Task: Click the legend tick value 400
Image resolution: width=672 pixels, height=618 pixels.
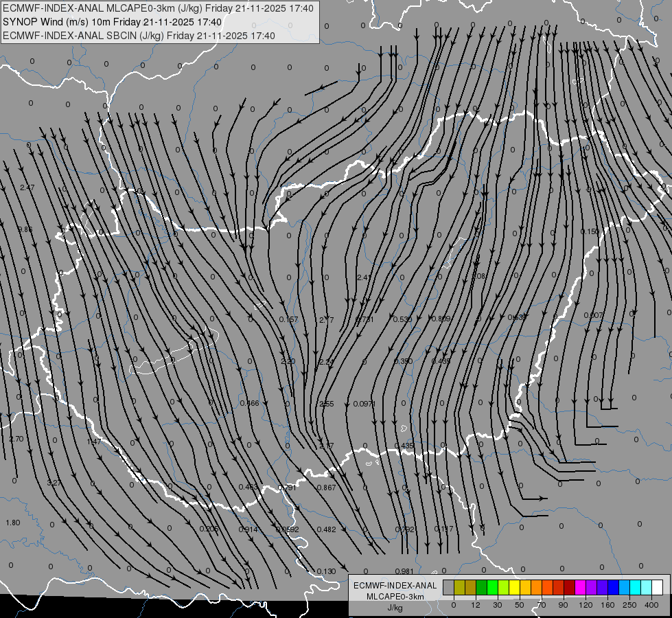Action: pos(651,605)
